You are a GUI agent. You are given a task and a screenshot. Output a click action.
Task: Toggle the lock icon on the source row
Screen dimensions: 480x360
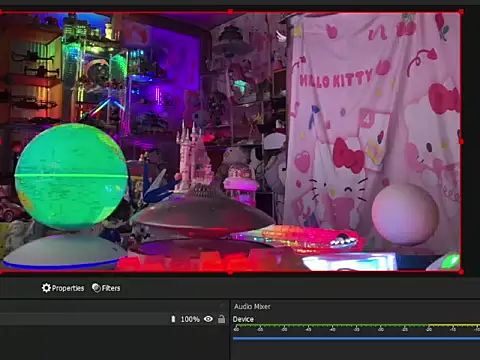(221, 319)
